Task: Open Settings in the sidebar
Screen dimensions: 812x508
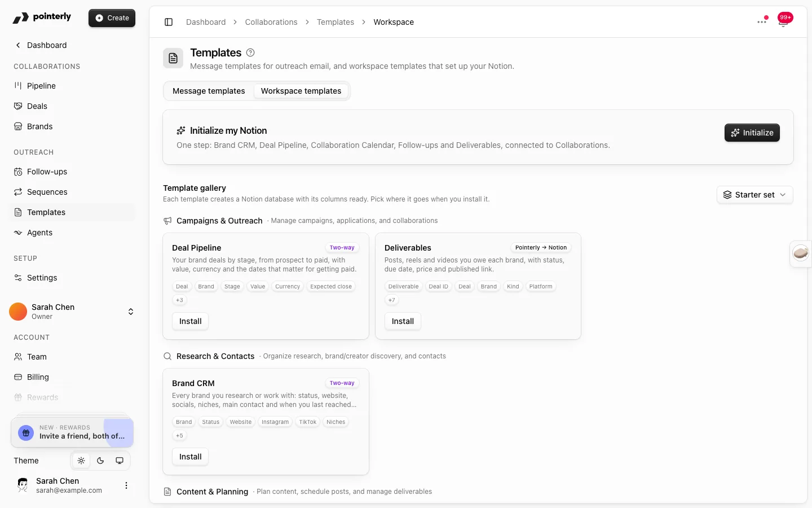Action: tap(72, 278)
